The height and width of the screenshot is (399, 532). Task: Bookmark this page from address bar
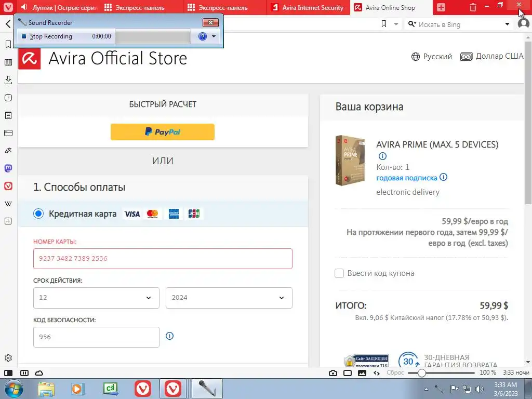384,24
